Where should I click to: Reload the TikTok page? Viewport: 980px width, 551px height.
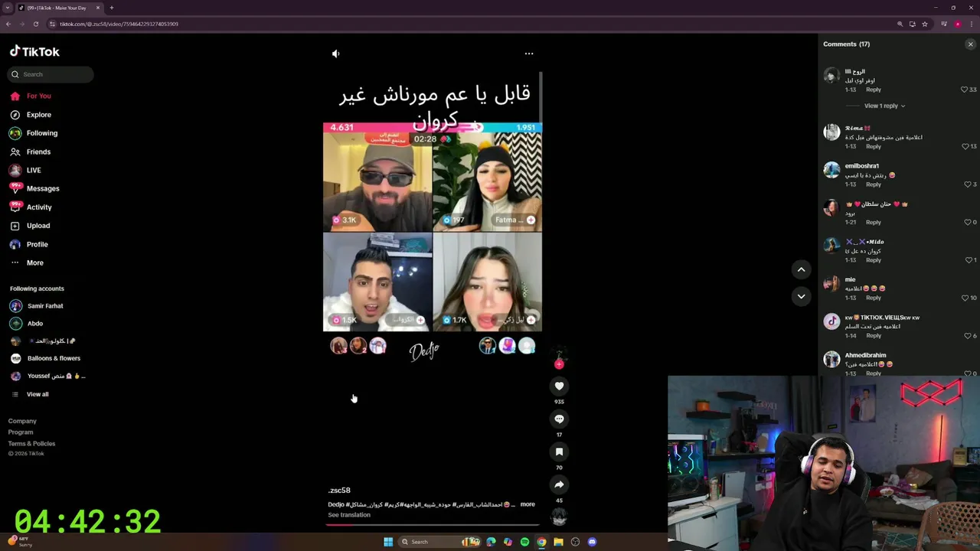coord(35,24)
